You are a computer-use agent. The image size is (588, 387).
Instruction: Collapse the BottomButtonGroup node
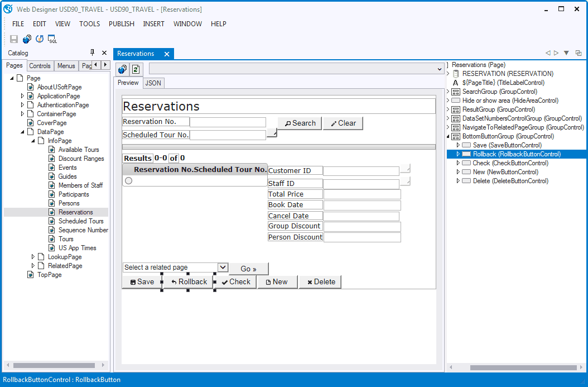coord(448,136)
